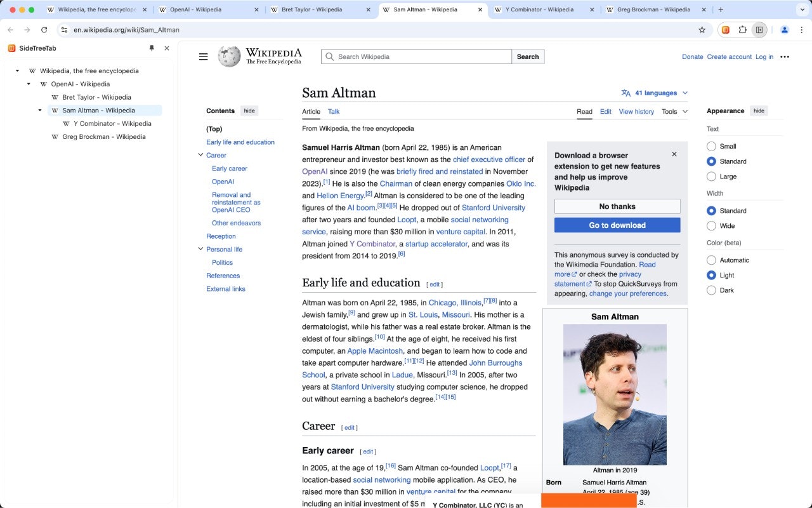Click the 41 languages translate icon
This screenshot has width=812, height=508.
pyautogui.click(x=626, y=93)
